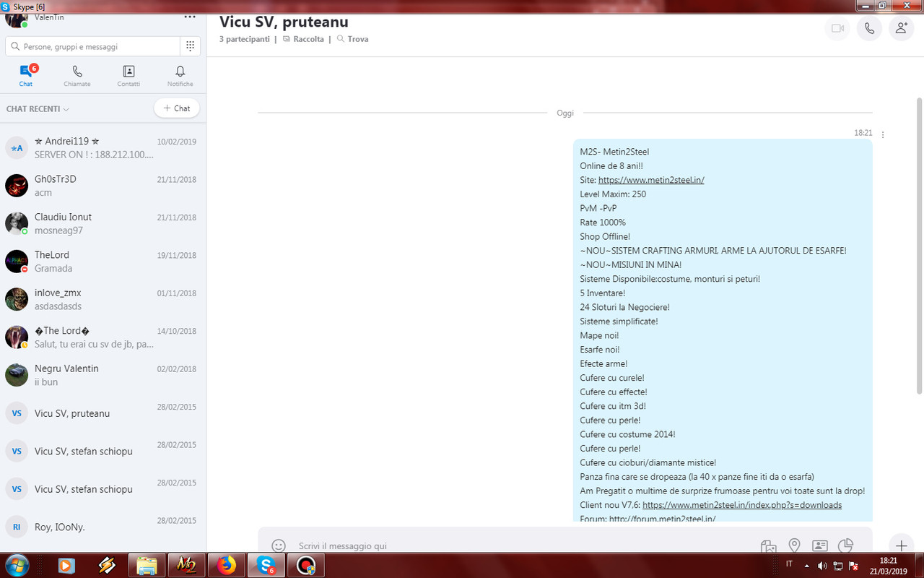924x578 pixels.
Task: Switch to the Contatti tab
Action: (128, 76)
